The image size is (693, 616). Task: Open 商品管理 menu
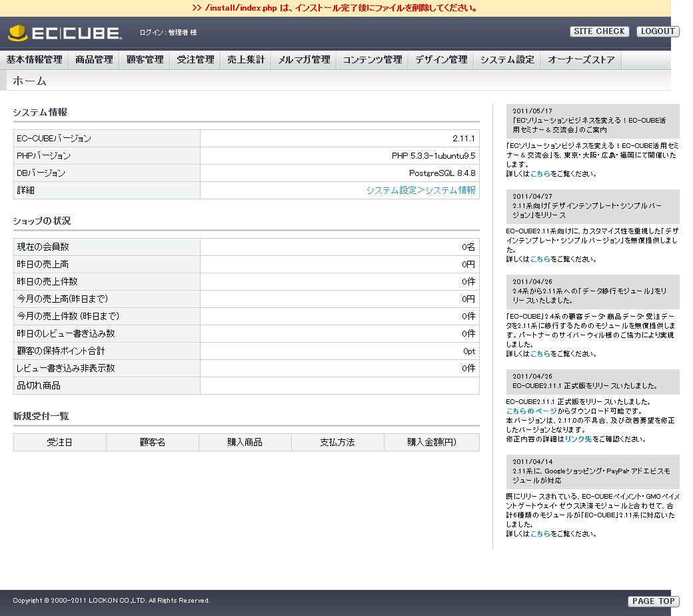point(94,60)
